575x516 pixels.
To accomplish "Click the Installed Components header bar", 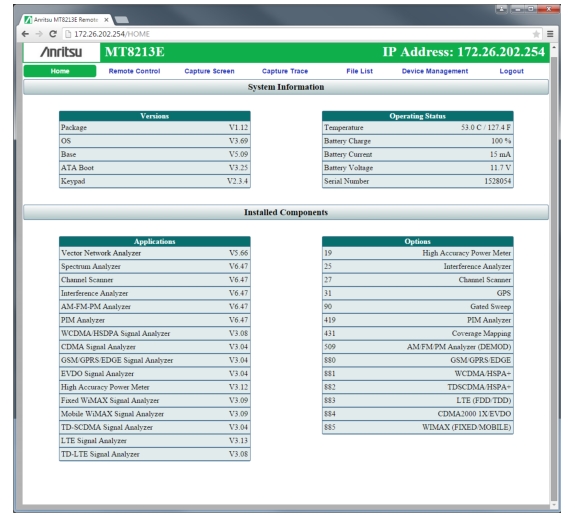I will tap(286, 212).
